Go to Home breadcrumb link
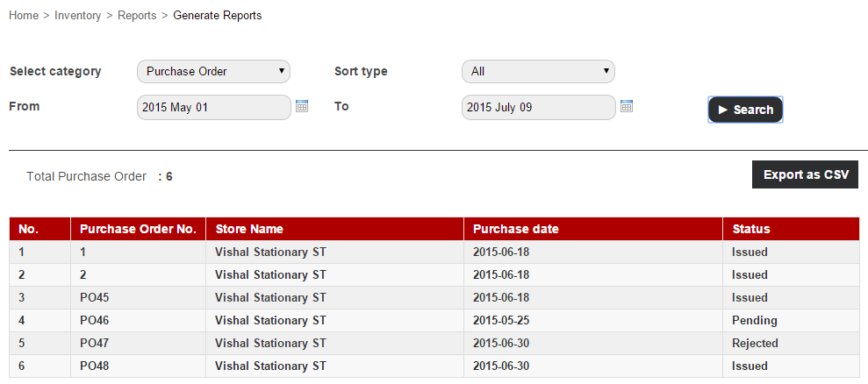 point(23,16)
